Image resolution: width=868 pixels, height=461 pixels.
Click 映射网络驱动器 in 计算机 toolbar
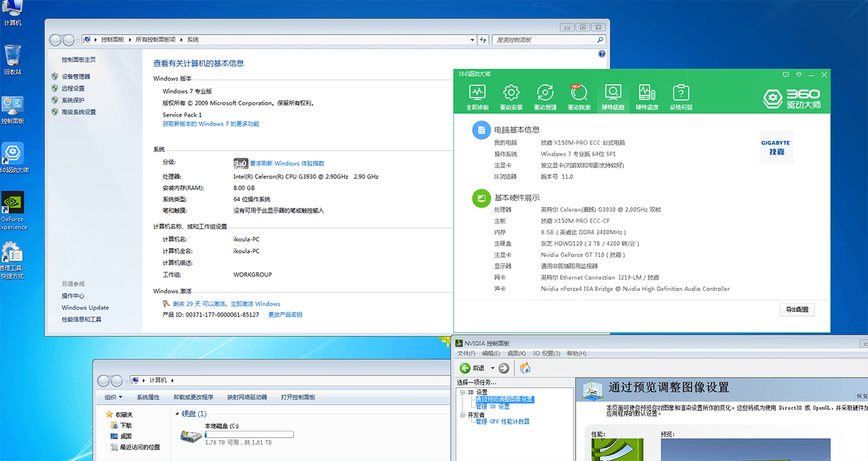(247, 397)
